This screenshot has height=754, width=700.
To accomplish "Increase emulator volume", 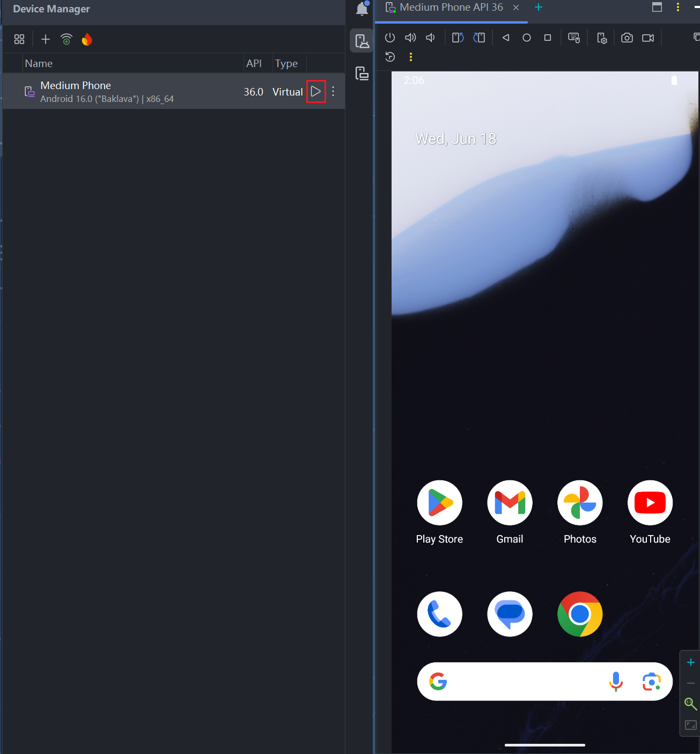I will [x=410, y=38].
